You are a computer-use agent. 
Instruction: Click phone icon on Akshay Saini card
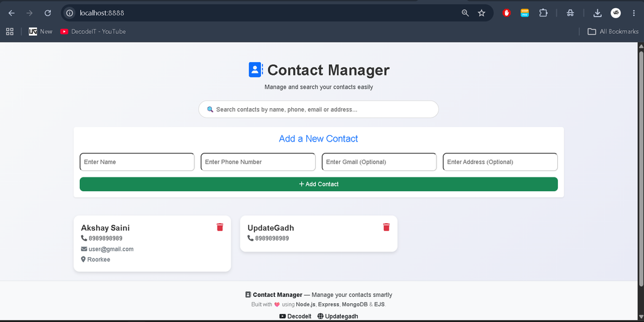(84, 238)
